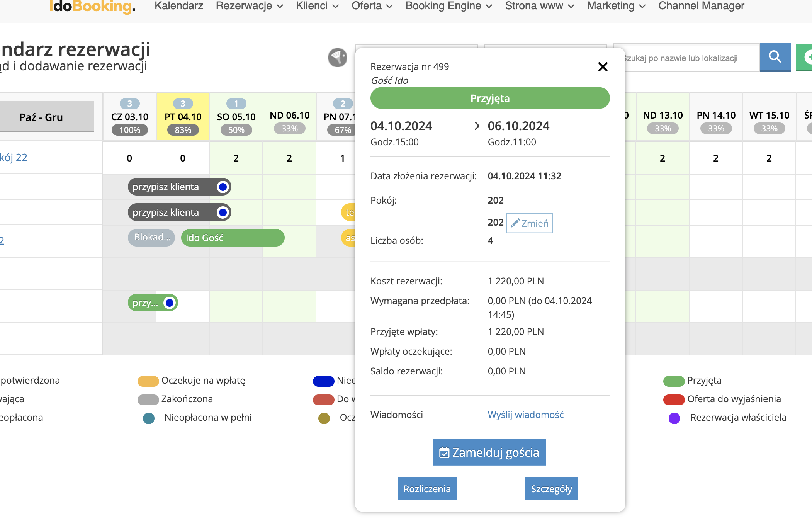
Task: Click the pencil Zmień room button
Action: click(529, 223)
